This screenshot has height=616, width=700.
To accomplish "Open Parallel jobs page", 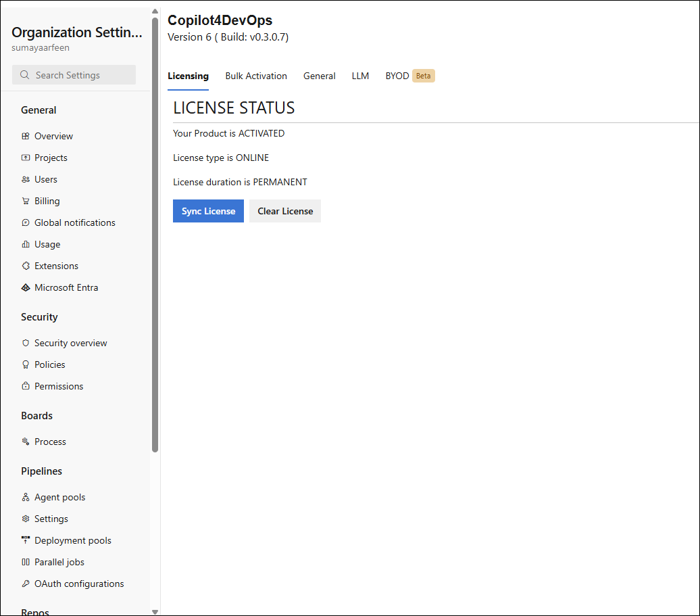I will tap(59, 562).
